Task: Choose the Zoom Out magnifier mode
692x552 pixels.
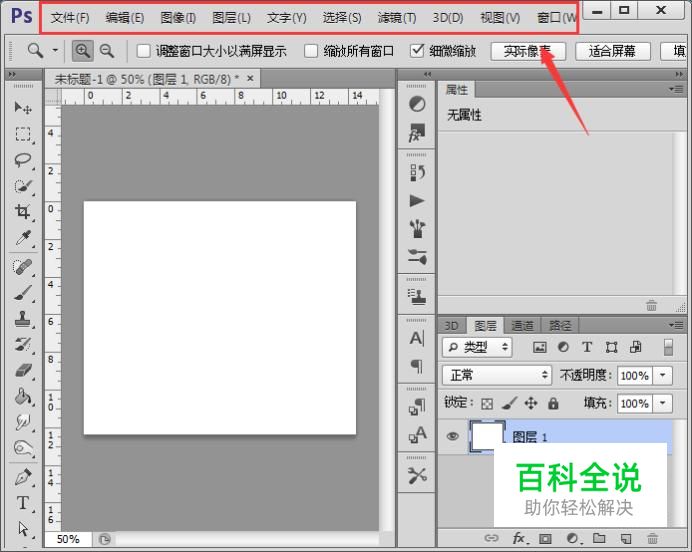Action: tap(107, 51)
